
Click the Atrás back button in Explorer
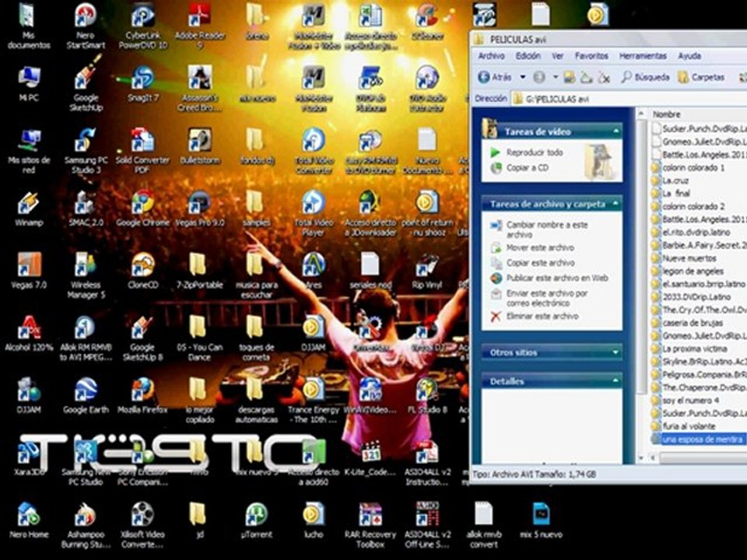pyautogui.click(x=496, y=77)
